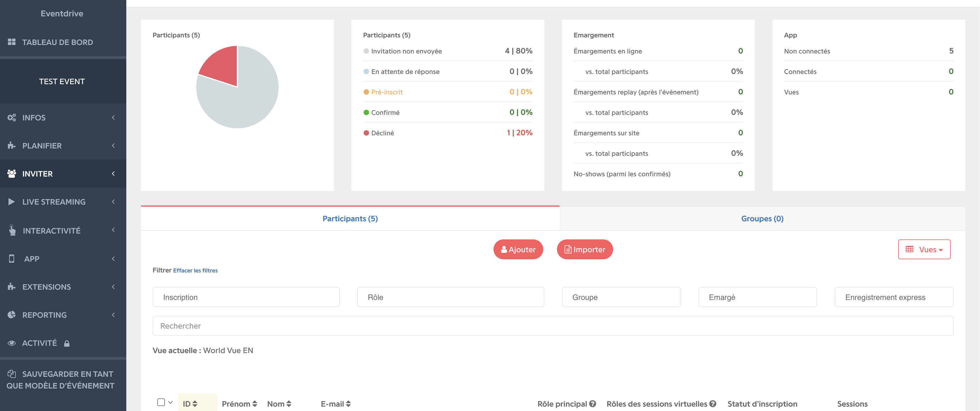Expand the Planifier menu chevron
The image size is (980, 411).
point(113,146)
